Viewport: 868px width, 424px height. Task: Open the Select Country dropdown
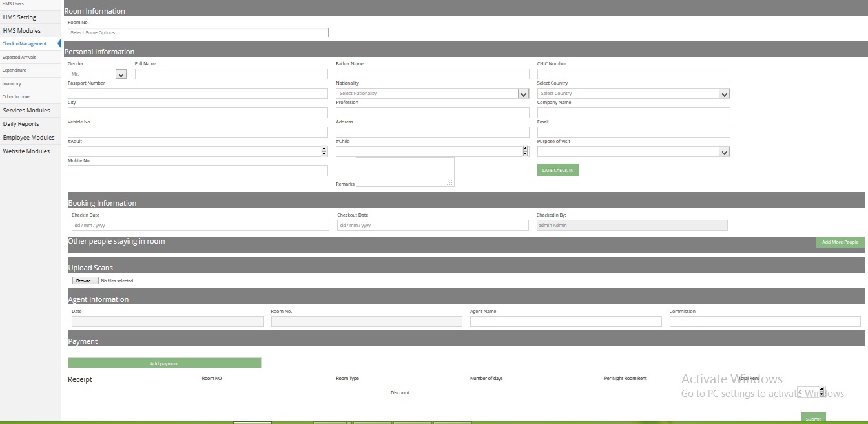pos(724,94)
